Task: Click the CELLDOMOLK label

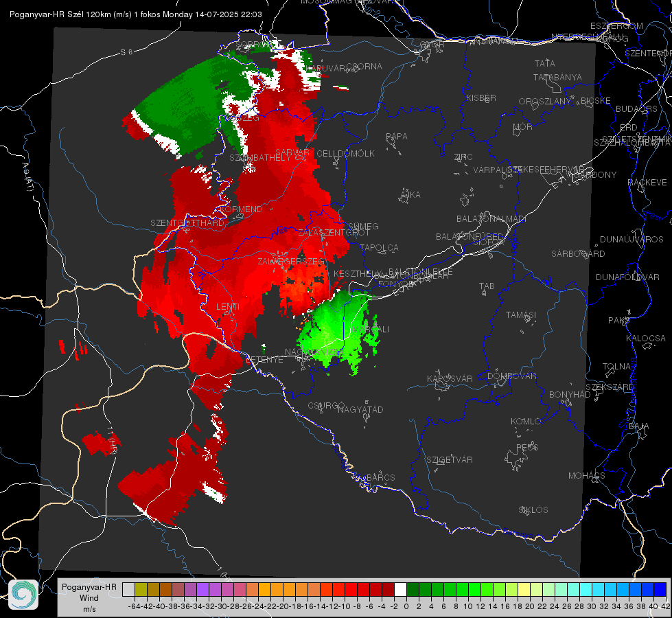Action: pyautogui.click(x=345, y=154)
